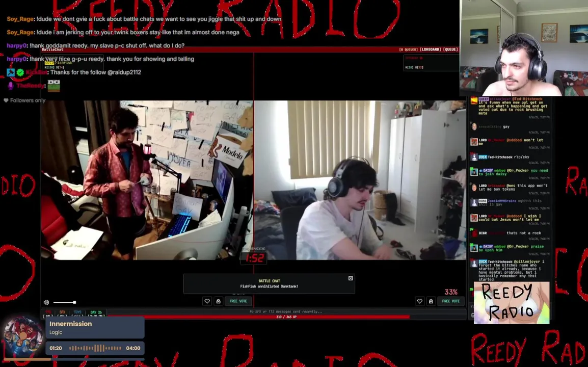This screenshot has height=367, width=588.
Task: Click the @raidup2112 follow mention
Action: point(124,72)
